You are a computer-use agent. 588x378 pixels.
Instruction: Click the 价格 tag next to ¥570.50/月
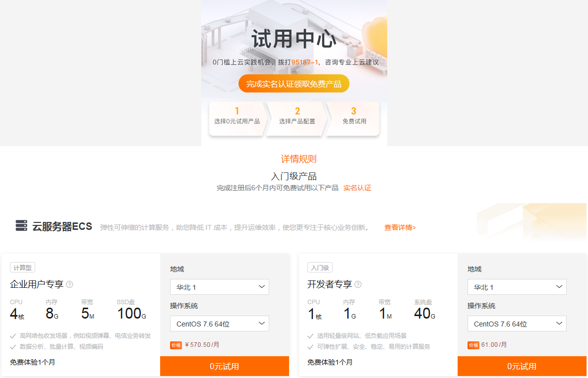pos(176,345)
